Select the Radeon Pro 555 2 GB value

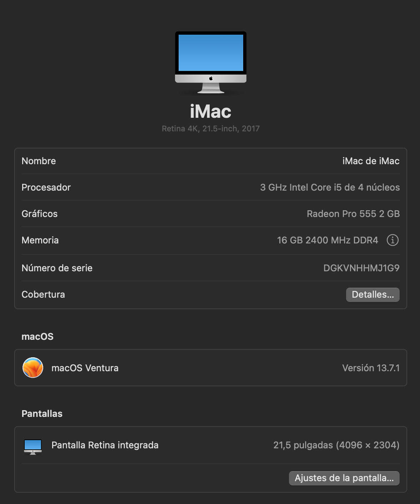[353, 214]
